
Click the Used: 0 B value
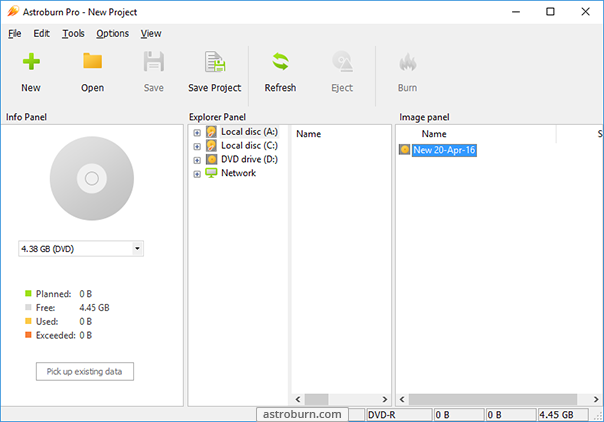86,322
